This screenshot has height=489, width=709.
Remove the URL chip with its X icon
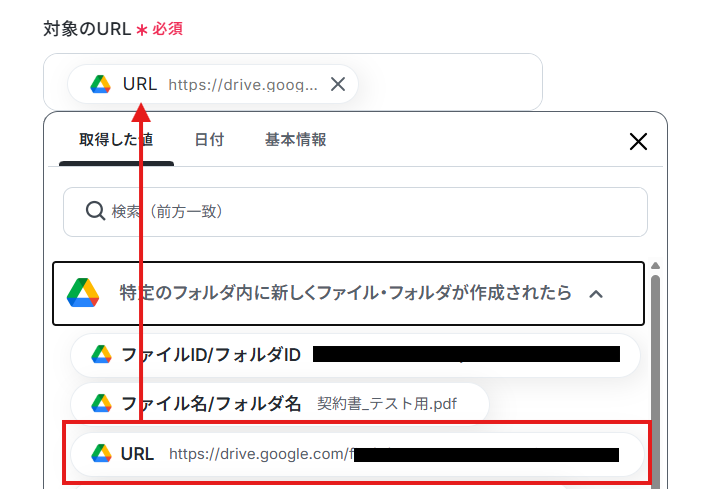coord(338,84)
